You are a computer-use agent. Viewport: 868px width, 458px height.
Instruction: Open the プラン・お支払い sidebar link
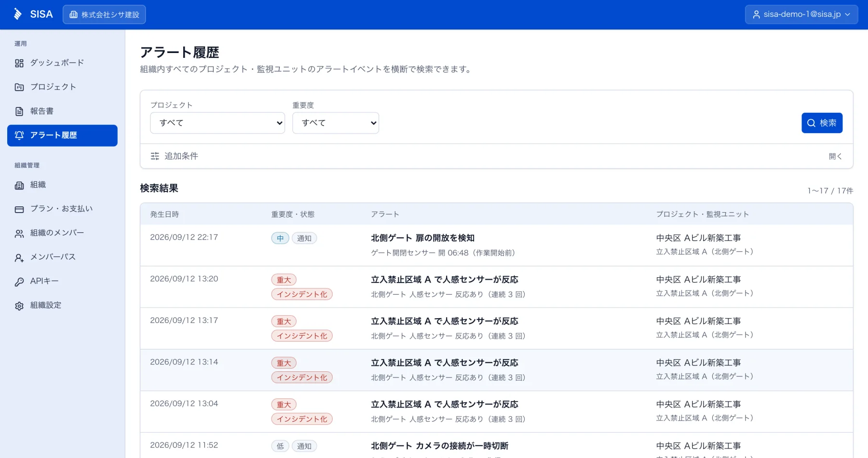pyautogui.click(x=62, y=209)
